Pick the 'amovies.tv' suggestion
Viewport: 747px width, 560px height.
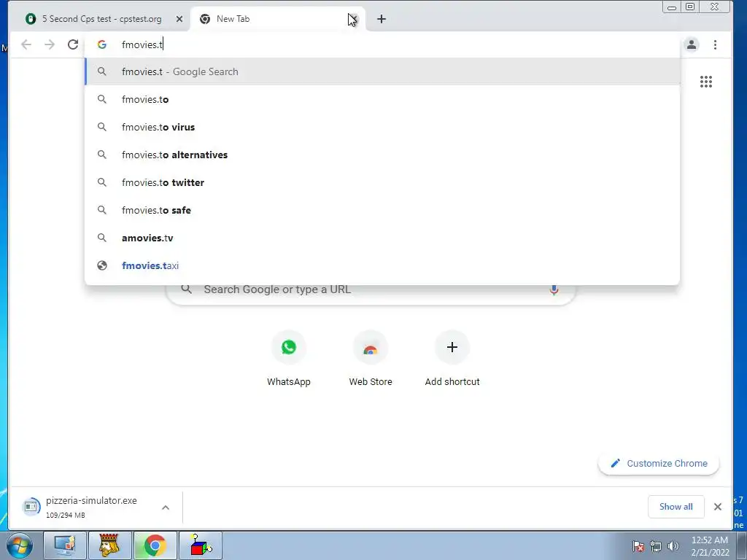(x=382, y=237)
